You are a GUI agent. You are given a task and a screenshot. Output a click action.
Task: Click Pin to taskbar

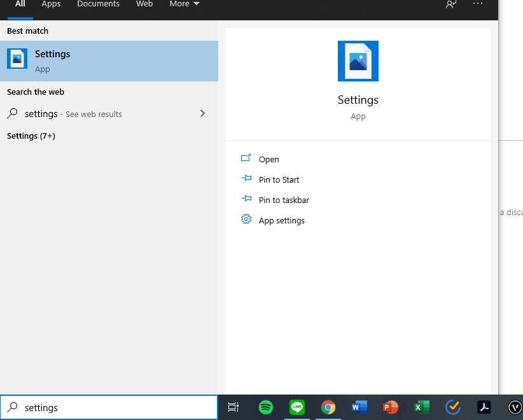coord(284,199)
